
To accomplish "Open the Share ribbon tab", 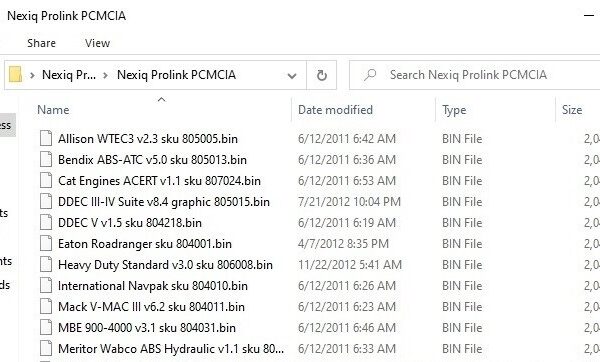I will click(41, 43).
